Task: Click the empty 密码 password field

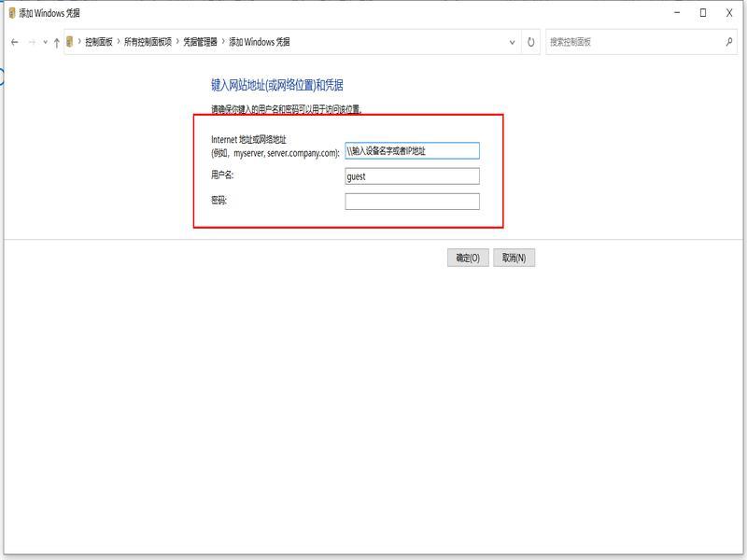Action: coord(412,202)
